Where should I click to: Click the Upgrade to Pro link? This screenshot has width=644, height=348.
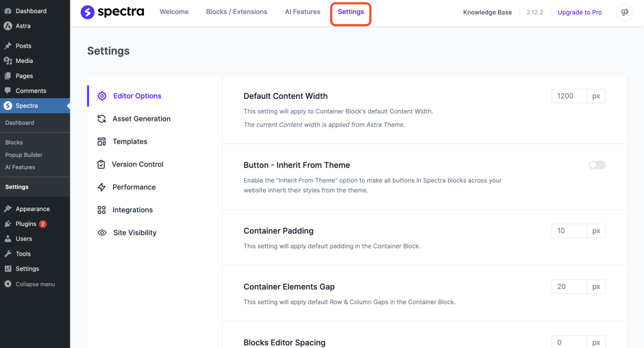pos(579,13)
